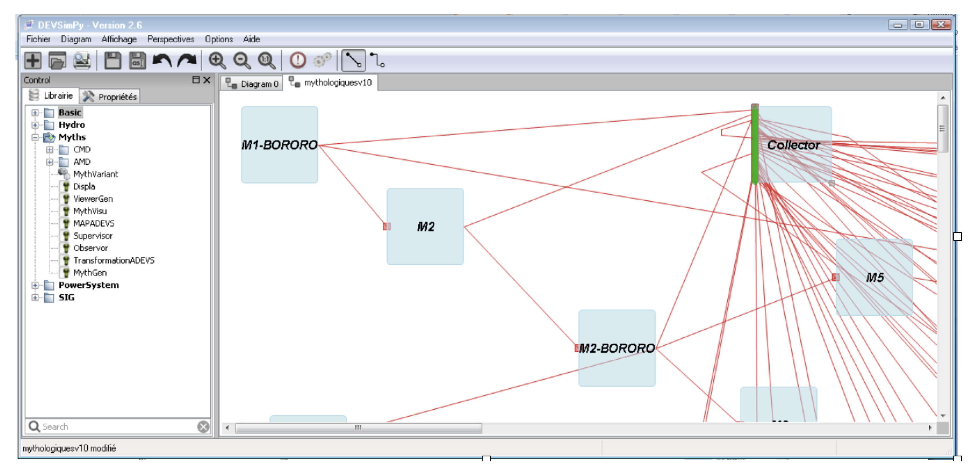980x475 pixels.
Task: Open the Perspectives menu
Action: (x=171, y=39)
